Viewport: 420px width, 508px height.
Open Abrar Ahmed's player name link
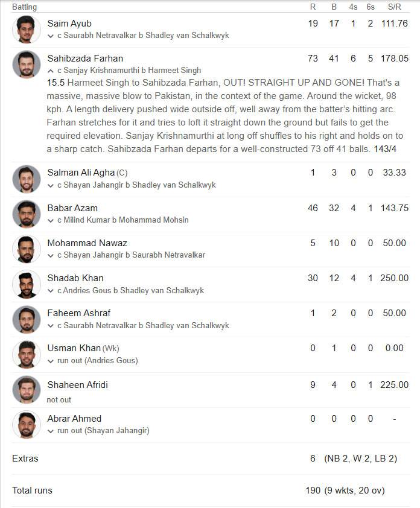[74, 419]
